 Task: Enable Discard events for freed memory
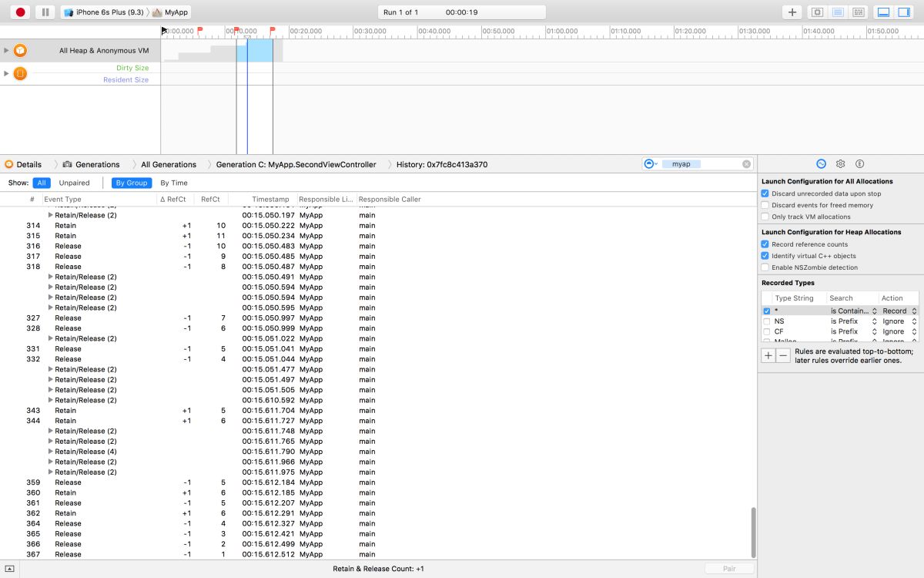(x=765, y=205)
